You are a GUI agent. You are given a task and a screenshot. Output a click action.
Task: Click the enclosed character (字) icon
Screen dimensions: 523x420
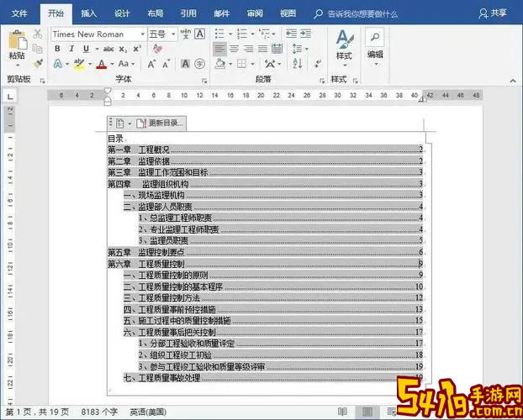point(200,63)
